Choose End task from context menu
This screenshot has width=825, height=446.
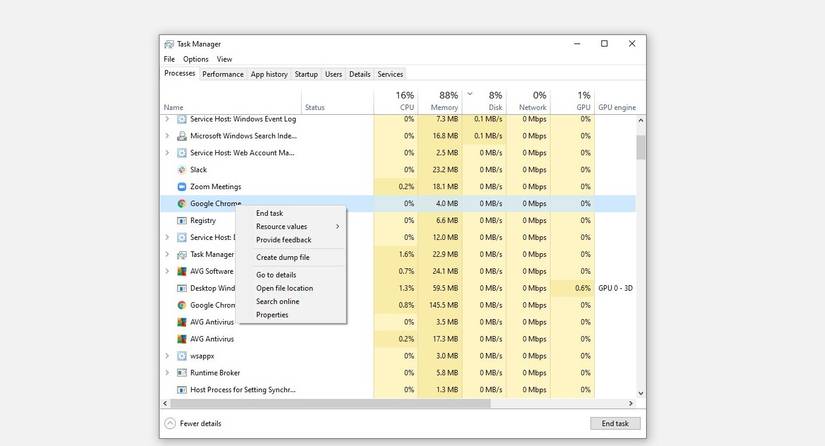(x=269, y=213)
